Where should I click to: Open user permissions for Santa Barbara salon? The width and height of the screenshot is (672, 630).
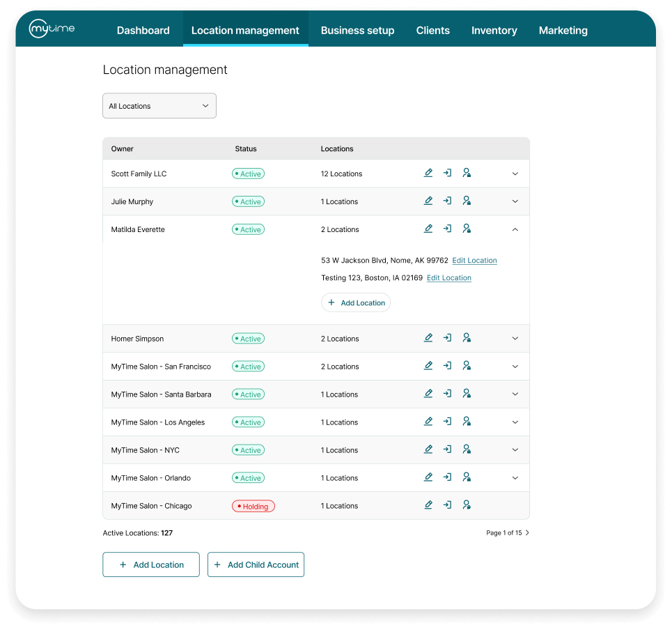[x=467, y=394]
